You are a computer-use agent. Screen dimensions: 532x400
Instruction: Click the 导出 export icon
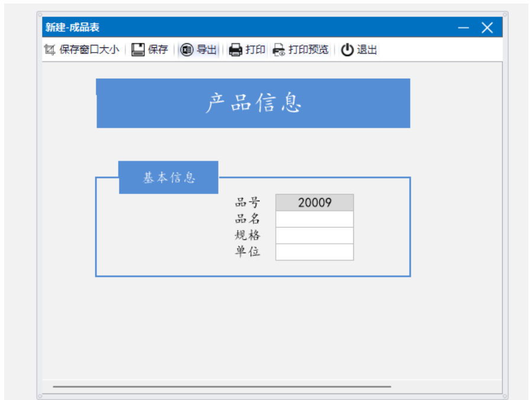pyautogui.click(x=187, y=50)
